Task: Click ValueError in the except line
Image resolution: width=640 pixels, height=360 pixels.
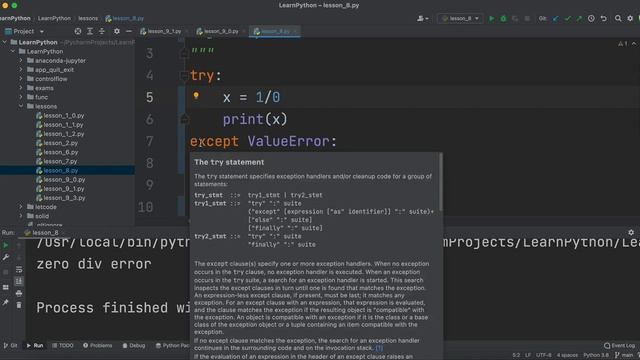Action: pos(288,141)
